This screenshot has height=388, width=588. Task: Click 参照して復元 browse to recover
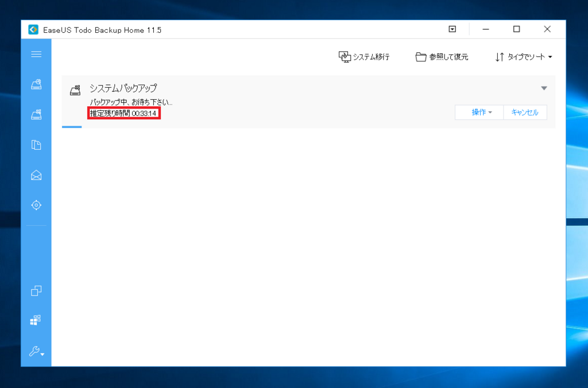(x=442, y=57)
